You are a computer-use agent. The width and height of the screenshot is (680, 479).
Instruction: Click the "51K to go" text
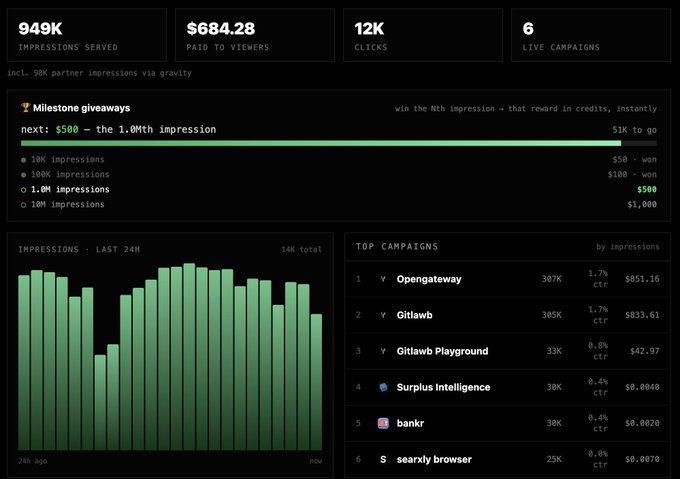[x=634, y=130]
